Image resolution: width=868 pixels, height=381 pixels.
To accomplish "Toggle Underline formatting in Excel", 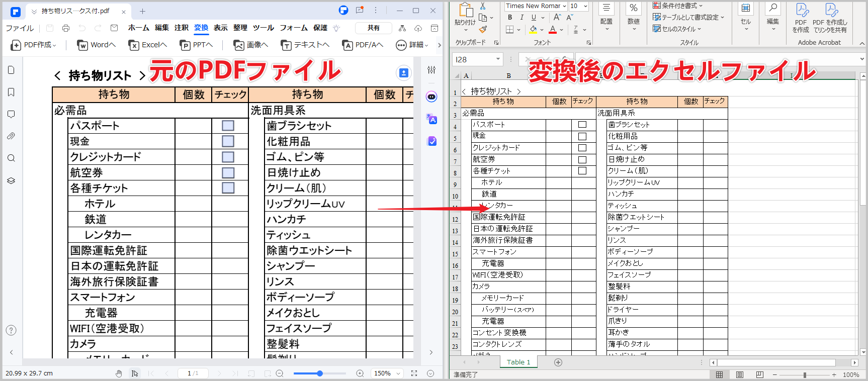I will coord(534,18).
